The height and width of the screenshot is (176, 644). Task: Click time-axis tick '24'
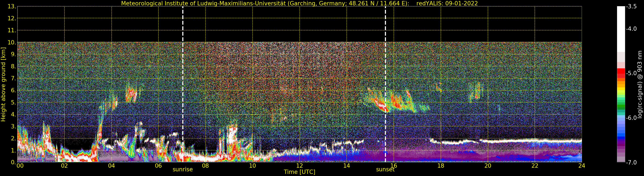pos(582,166)
